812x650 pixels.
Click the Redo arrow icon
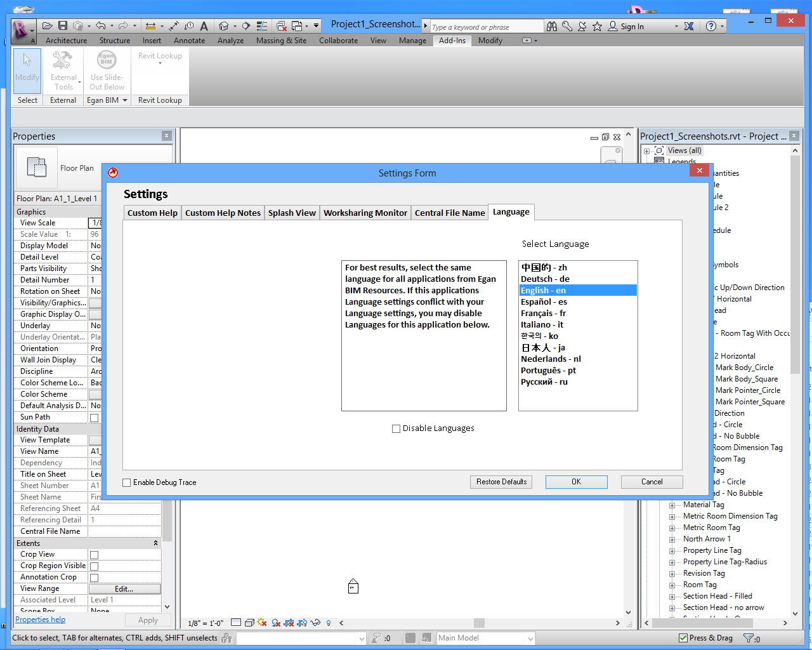point(123,26)
